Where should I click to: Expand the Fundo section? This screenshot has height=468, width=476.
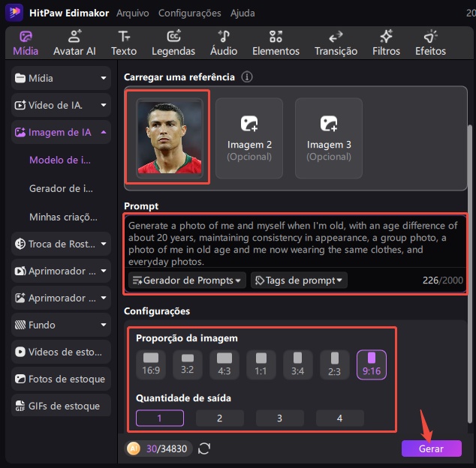[61, 325]
